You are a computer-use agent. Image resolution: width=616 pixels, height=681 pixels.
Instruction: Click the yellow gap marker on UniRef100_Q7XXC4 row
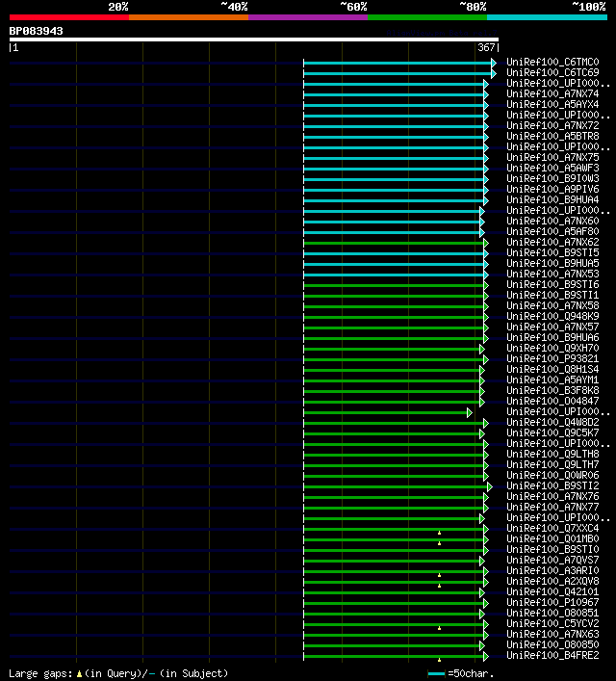(439, 533)
